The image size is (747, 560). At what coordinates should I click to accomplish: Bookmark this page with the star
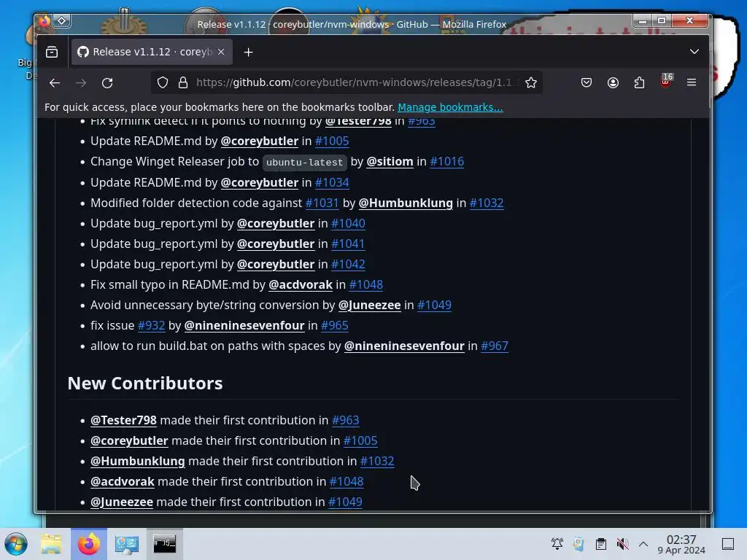531,83
